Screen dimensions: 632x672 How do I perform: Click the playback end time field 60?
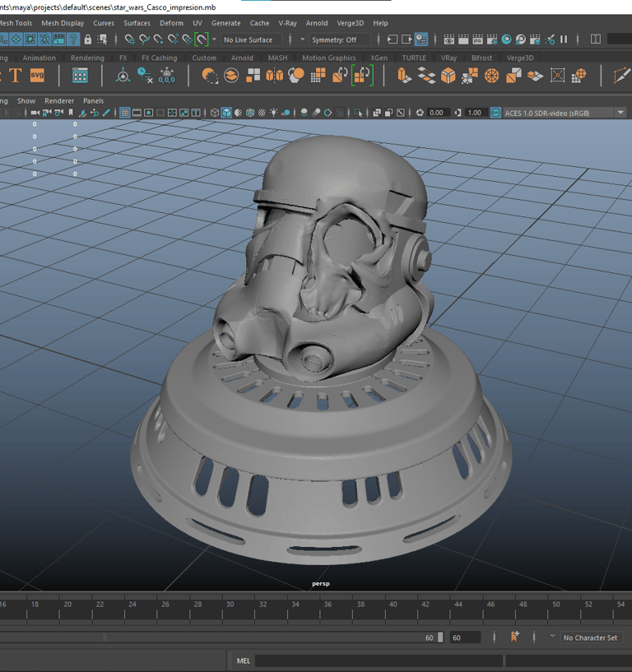pyautogui.click(x=465, y=637)
